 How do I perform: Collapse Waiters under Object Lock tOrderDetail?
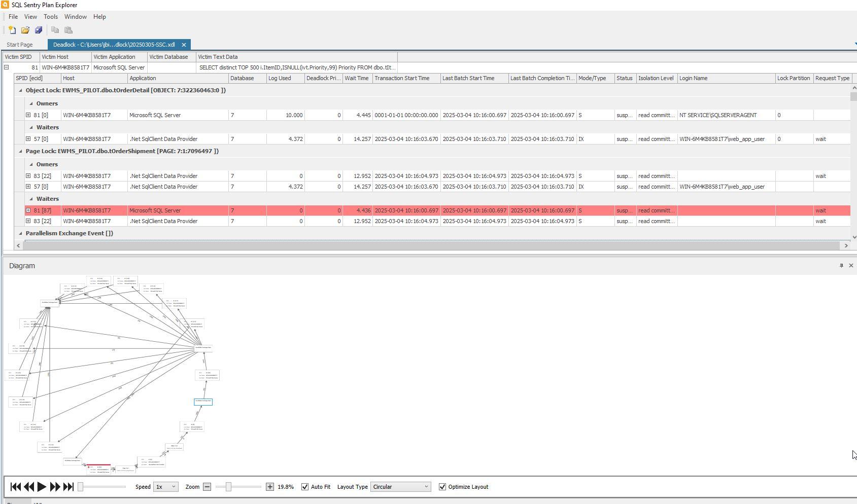[x=31, y=127]
